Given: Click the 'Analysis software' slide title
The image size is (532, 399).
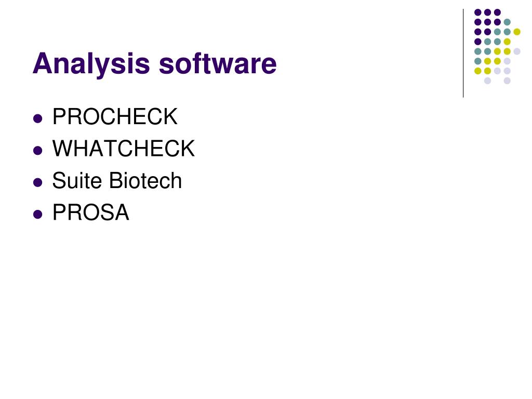Looking at the screenshot, I should [x=155, y=64].
